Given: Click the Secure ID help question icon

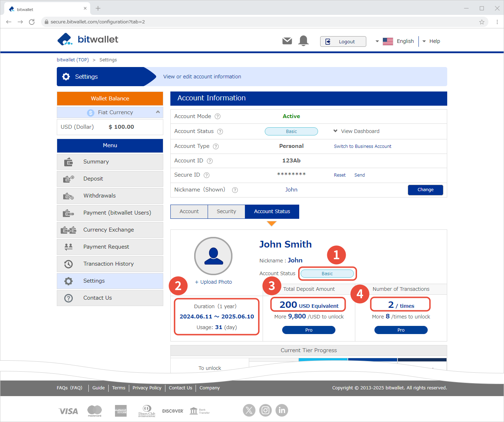Looking at the screenshot, I should (207, 175).
